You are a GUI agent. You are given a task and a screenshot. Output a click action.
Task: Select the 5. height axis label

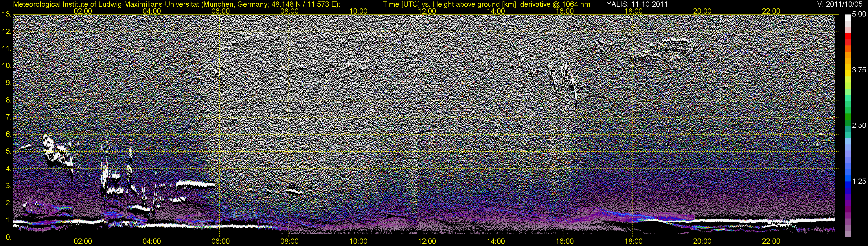point(8,152)
